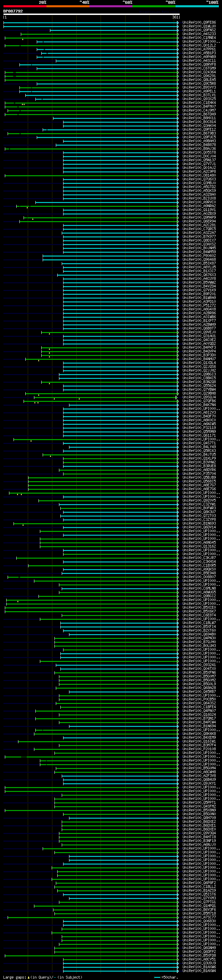Select hit label UniRef100_Q3AK04

pyautogui.click(x=199, y=125)
